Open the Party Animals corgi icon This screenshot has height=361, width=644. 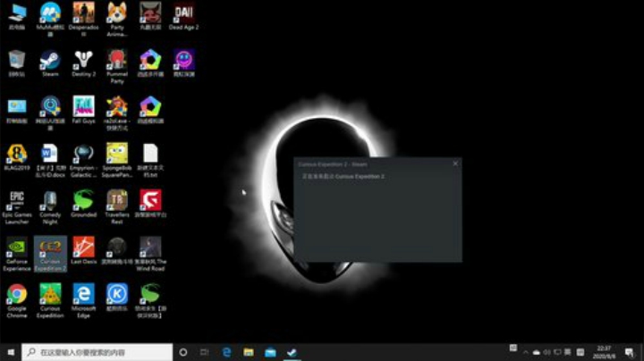[x=117, y=20]
